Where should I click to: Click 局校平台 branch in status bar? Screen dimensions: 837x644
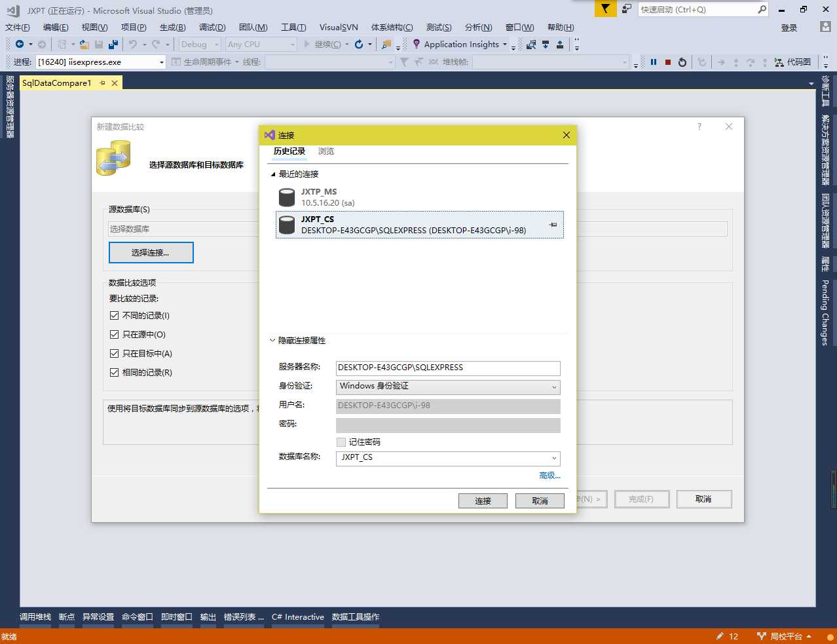coord(785,636)
